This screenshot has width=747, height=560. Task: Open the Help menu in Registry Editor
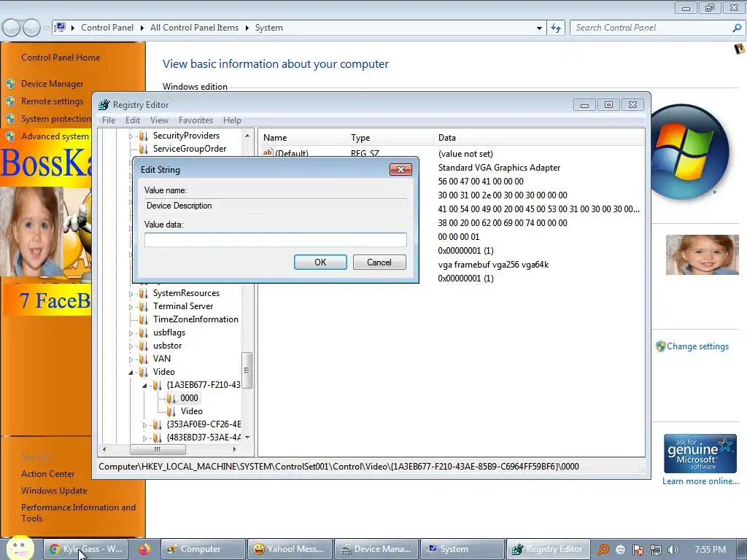click(232, 120)
